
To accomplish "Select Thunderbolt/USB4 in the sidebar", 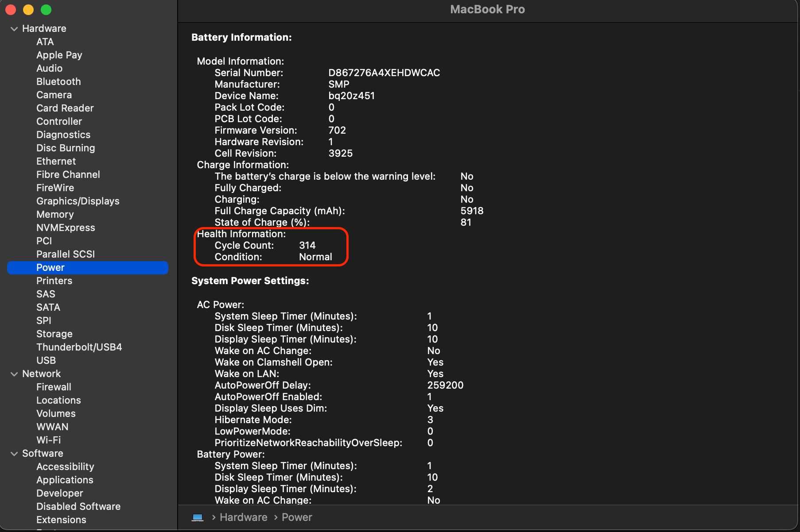I will coord(79,347).
